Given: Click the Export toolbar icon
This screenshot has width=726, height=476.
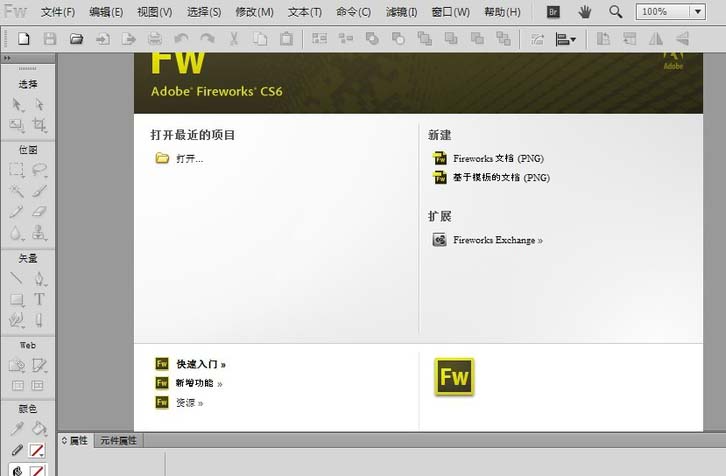Looking at the screenshot, I should click(129, 39).
